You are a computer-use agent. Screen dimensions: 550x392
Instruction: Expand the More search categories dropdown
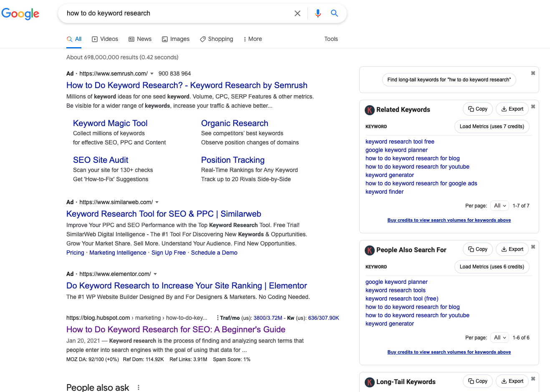pyautogui.click(x=252, y=39)
